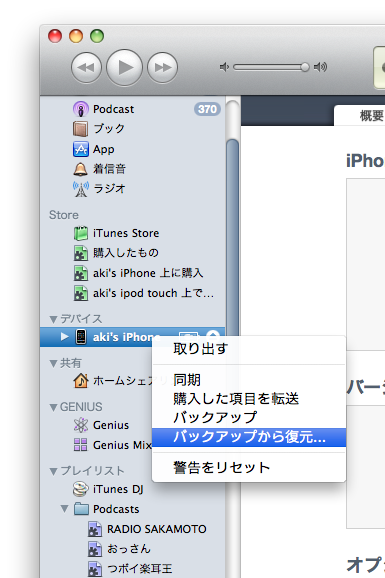Click the sidebar vertical scrollbar
Screen dimensions: 385x578
(x=232, y=236)
